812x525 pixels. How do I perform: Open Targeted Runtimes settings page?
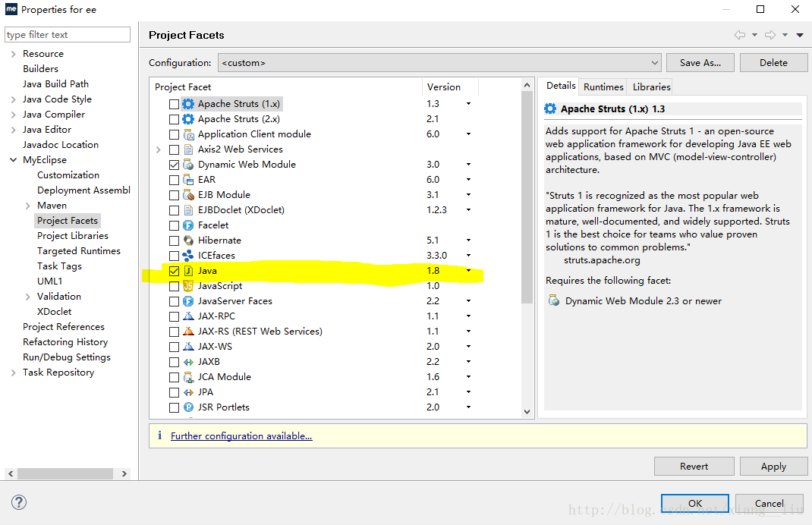pos(79,250)
